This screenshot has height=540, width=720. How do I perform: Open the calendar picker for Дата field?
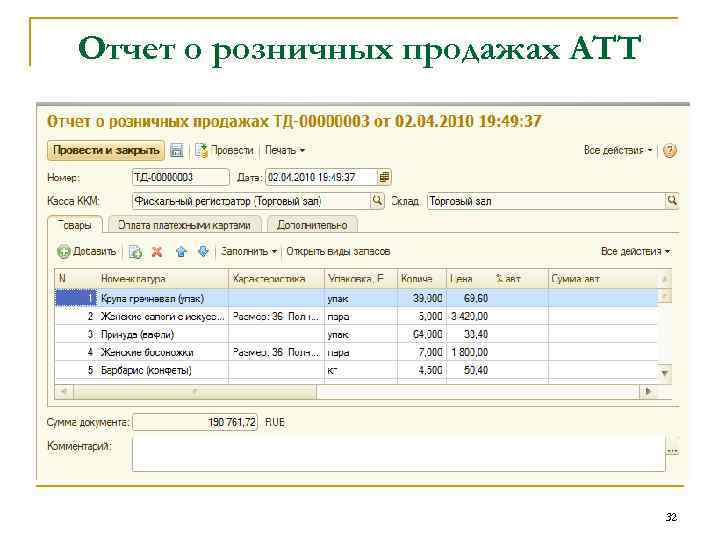point(384,177)
